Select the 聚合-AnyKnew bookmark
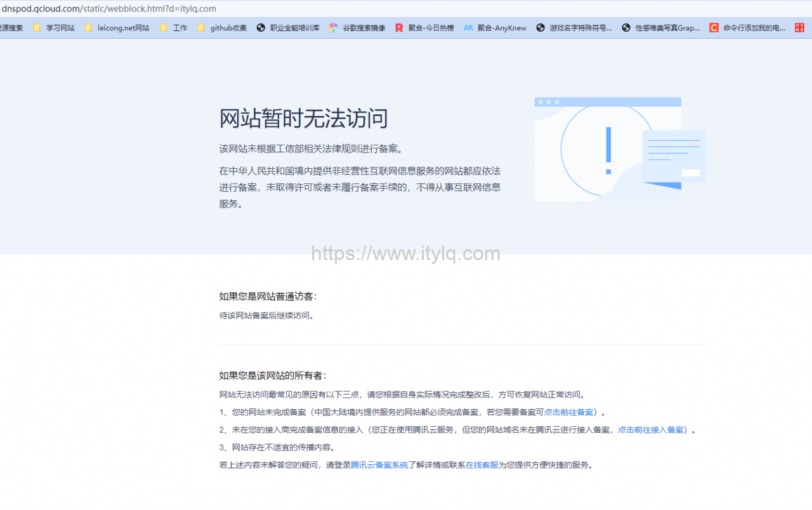Screen dimensions: 812x510 point(495,27)
